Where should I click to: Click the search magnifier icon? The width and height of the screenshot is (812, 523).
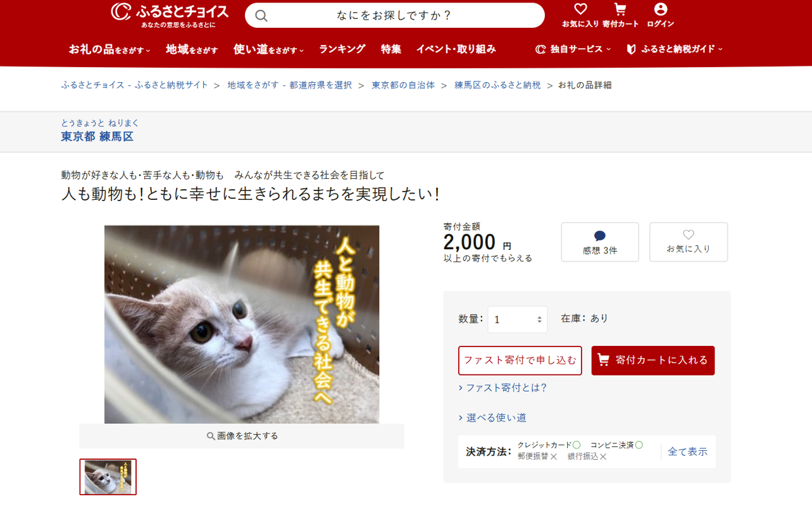[261, 16]
